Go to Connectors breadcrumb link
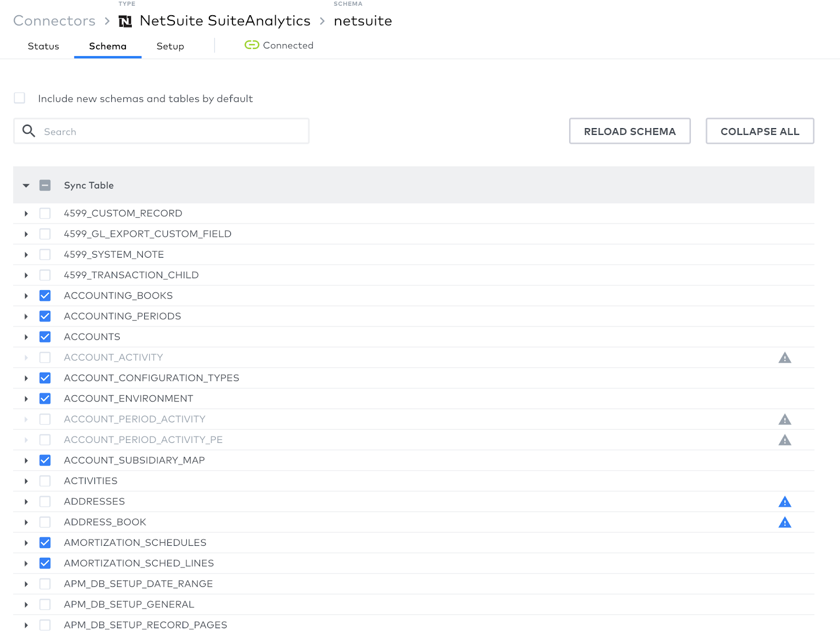840x634 pixels. tap(54, 20)
